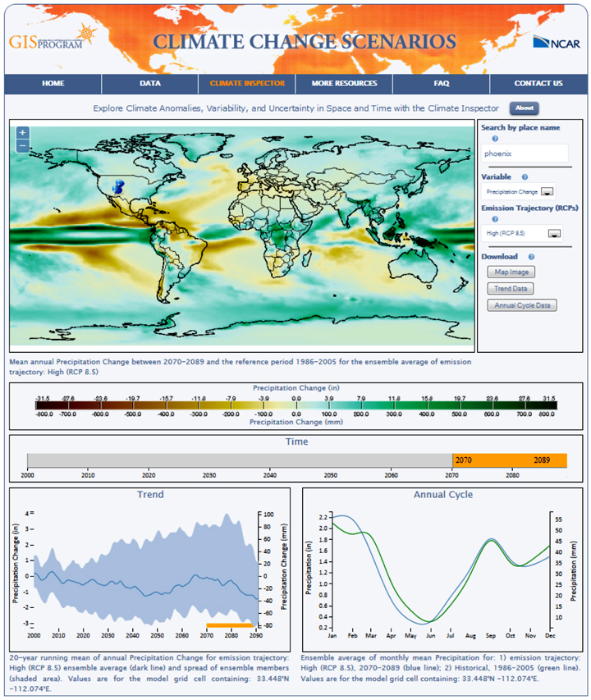Expand the Emission Trajectory dropdown
This screenshot has width=591, height=700.
pos(554,233)
